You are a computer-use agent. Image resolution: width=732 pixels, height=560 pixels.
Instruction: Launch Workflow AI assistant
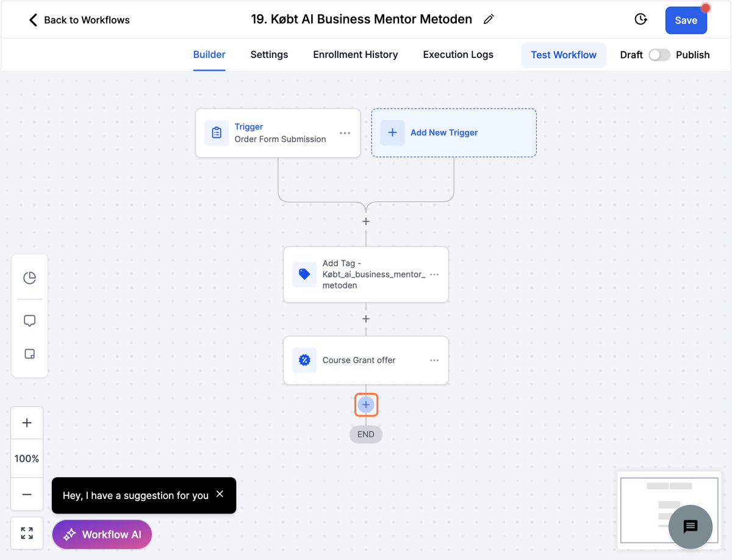102,534
